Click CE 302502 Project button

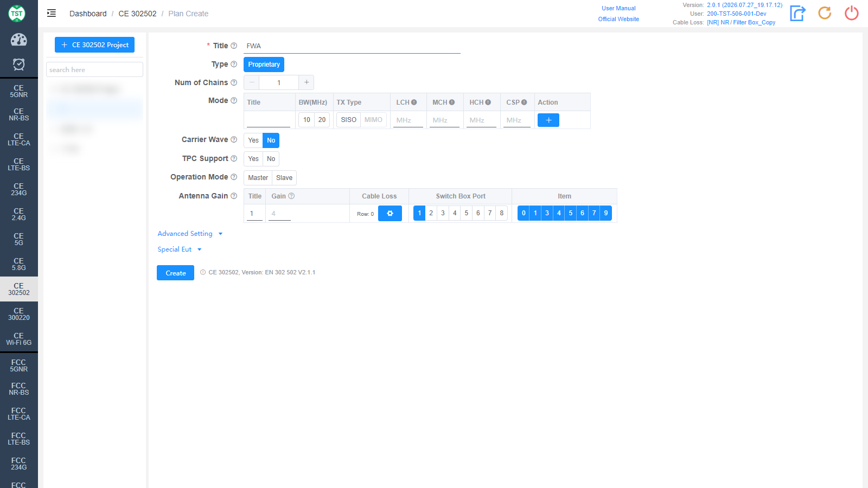tap(94, 45)
